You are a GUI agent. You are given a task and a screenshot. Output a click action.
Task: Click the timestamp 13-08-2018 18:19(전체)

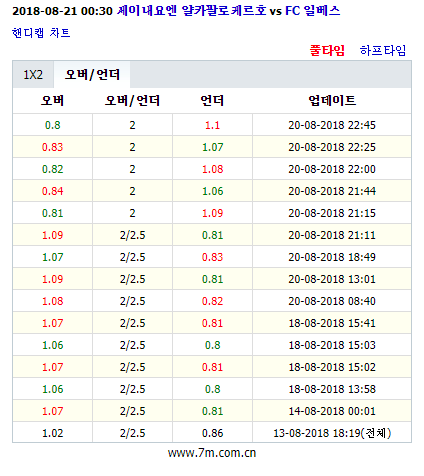tap(332, 433)
